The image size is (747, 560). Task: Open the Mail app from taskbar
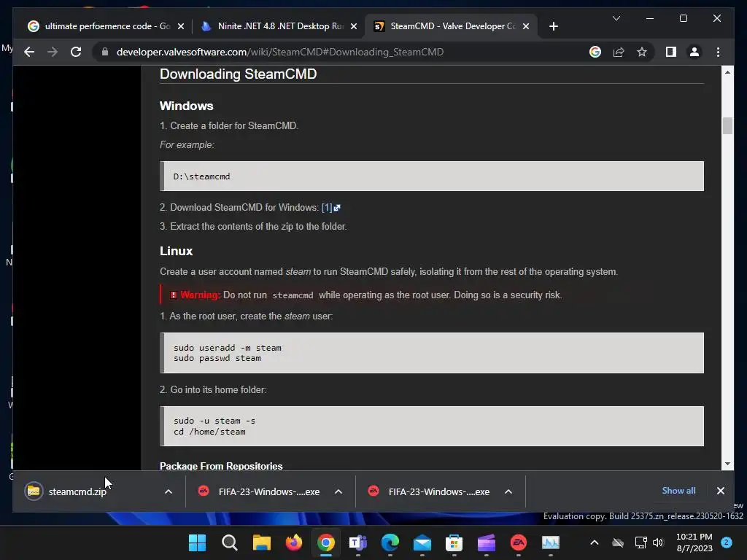[x=422, y=542]
